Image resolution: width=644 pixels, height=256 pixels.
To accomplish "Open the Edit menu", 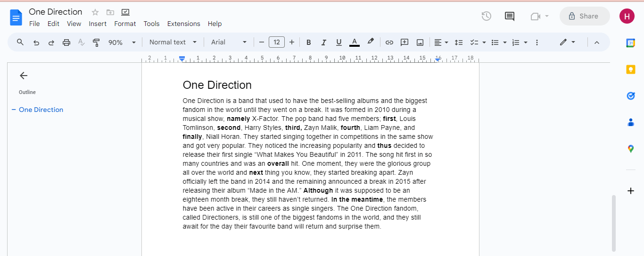I will [x=53, y=24].
